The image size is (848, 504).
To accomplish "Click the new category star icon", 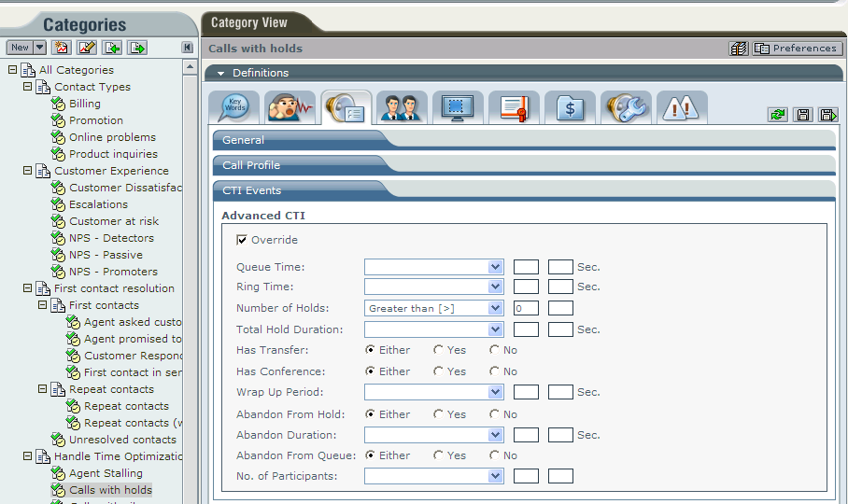I will (61, 48).
